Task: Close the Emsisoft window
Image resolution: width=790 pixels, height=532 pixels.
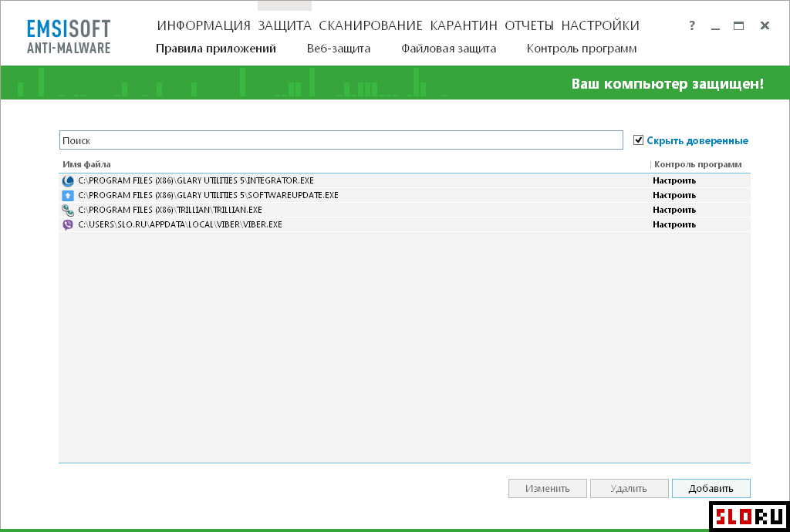Action: pos(765,25)
